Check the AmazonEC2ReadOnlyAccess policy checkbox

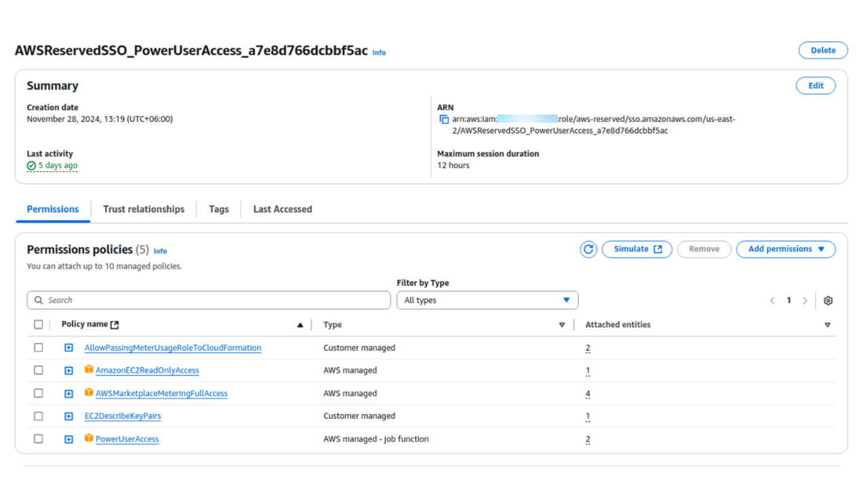(x=39, y=371)
